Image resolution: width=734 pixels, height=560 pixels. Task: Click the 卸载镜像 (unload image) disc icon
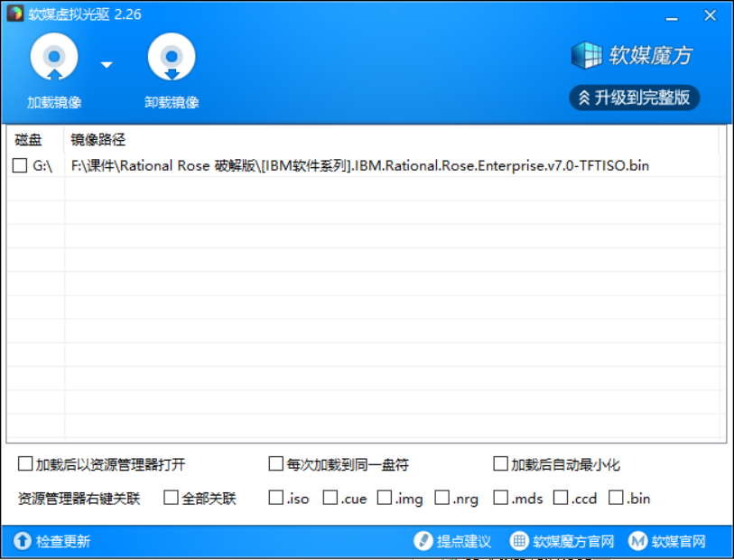tap(172, 57)
